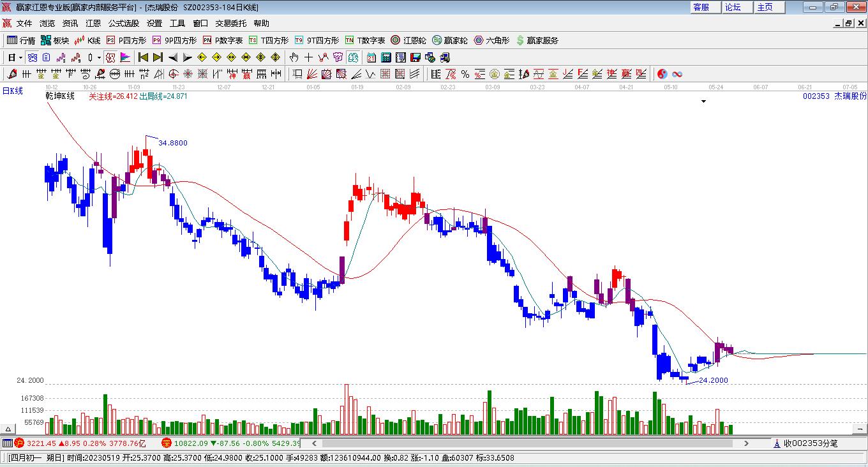Click the blue infinity symbol icon
Screen dimensions: 868x467
677,74
